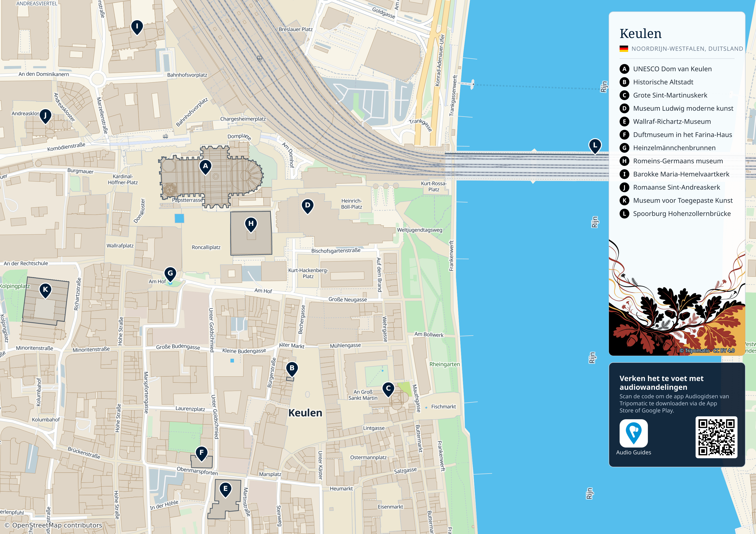Click legend badge I beside Barokke Maria-Hemelvaartkerk
The image size is (756, 534).
tap(624, 174)
